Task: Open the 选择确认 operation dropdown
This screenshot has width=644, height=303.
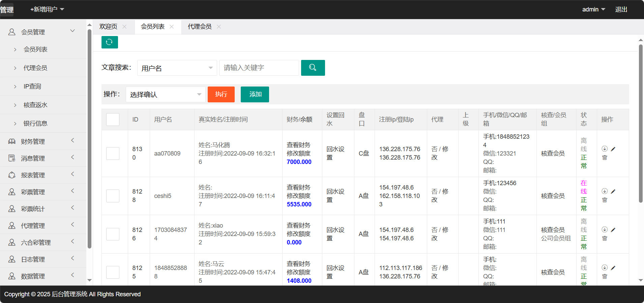Action: coord(165,95)
